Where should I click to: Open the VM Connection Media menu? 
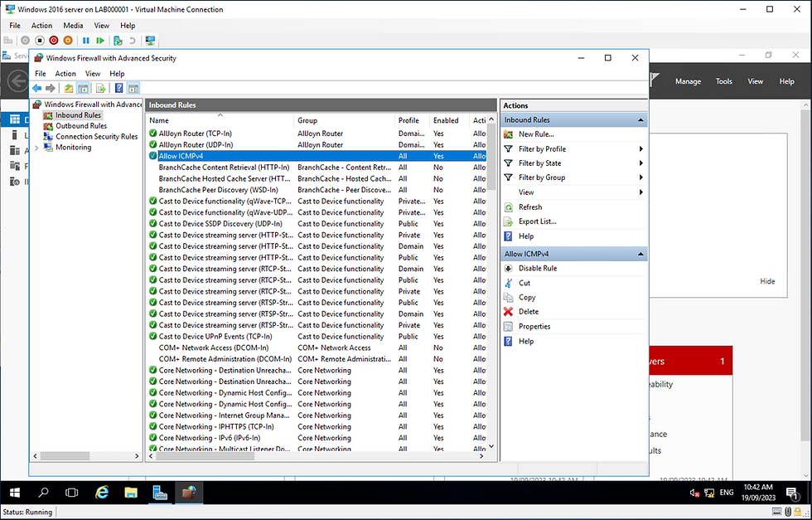point(73,26)
